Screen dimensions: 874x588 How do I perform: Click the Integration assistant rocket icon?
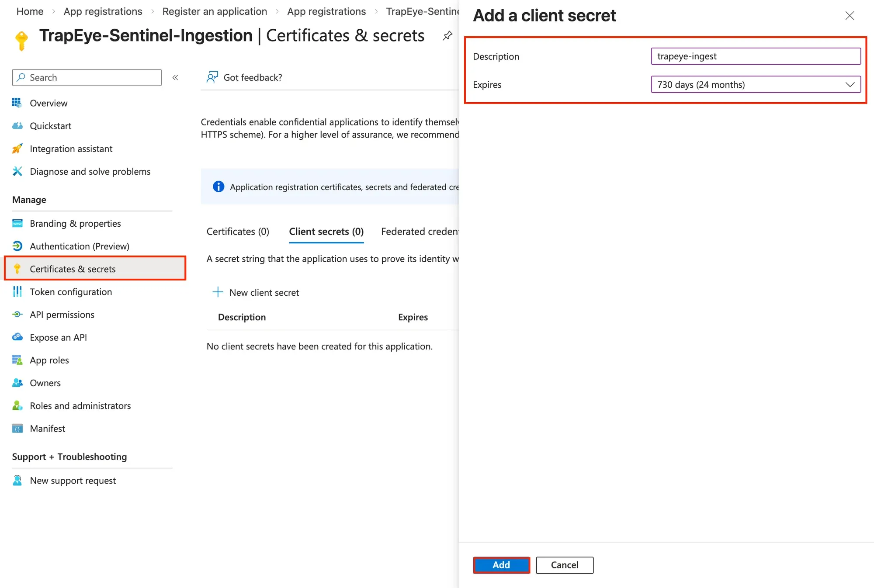[17, 149]
